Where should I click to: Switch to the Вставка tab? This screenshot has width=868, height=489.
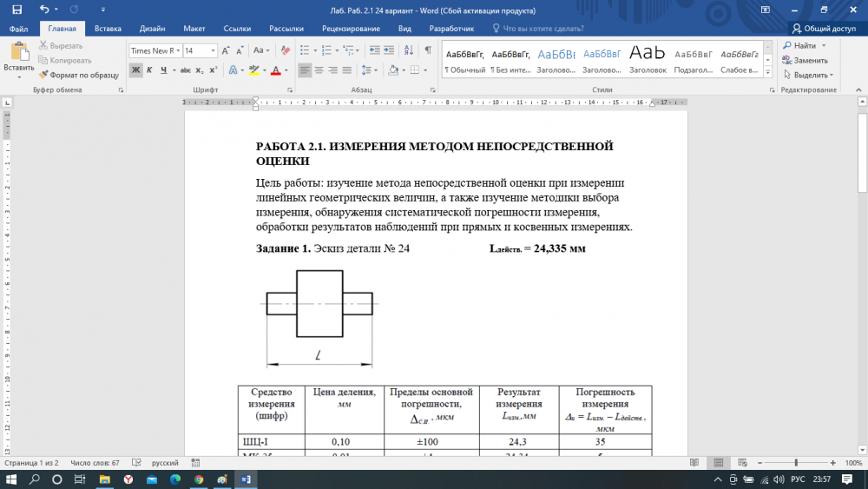coord(108,29)
